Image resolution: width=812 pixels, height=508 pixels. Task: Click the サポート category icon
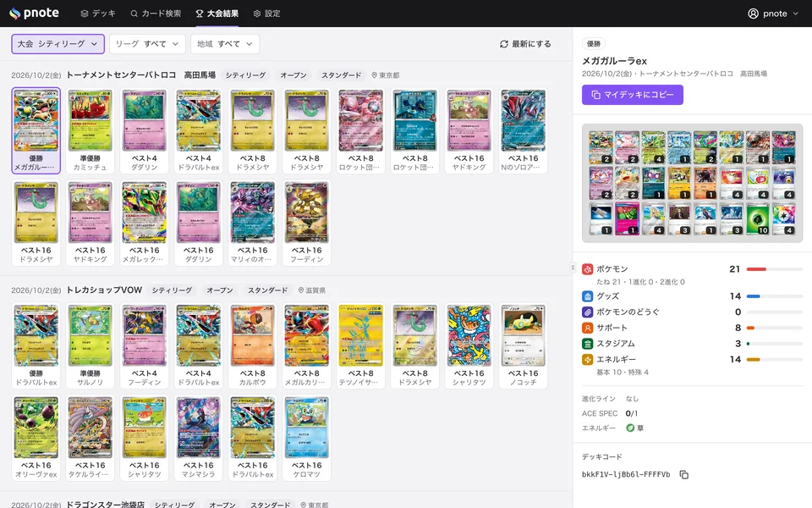(x=587, y=328)
